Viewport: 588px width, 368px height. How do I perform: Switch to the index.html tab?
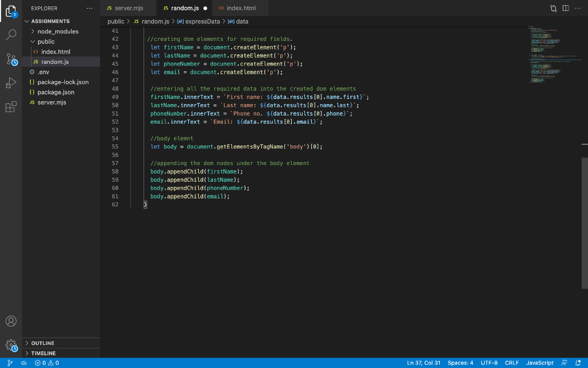click(x=241, y=8)
